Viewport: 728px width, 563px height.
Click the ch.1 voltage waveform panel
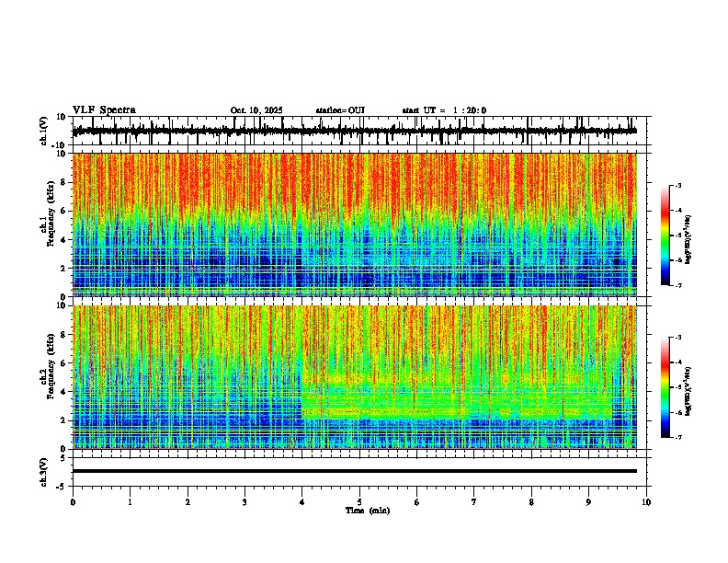[358, 131]
